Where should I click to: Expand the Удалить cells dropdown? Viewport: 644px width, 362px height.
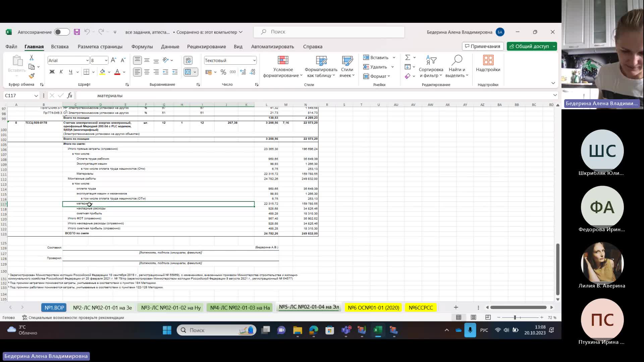point(392,67)
